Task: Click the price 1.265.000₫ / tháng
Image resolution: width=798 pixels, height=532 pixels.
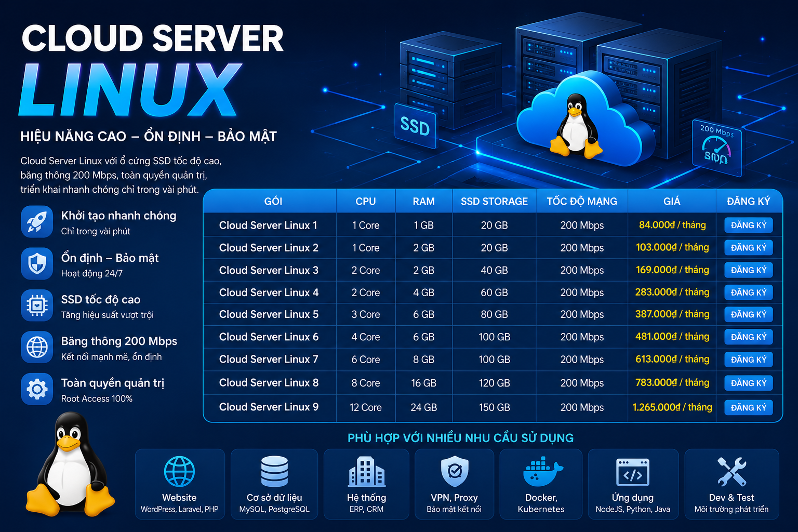Action: point(672,407)
